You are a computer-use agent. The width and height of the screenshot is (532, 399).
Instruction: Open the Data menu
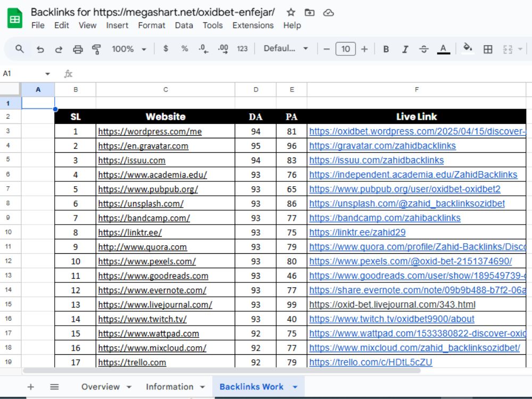click(x=184, y=26)
